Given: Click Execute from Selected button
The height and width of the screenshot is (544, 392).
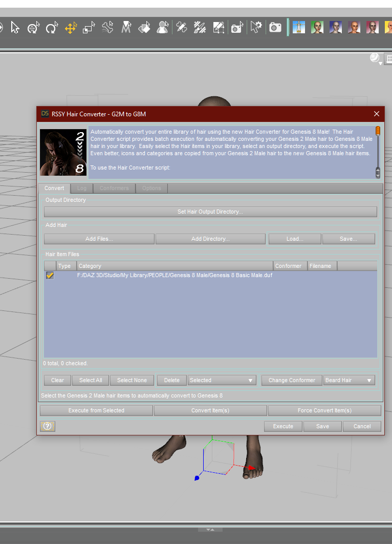Looking at the screenshot, I should (x=96, y=410).
